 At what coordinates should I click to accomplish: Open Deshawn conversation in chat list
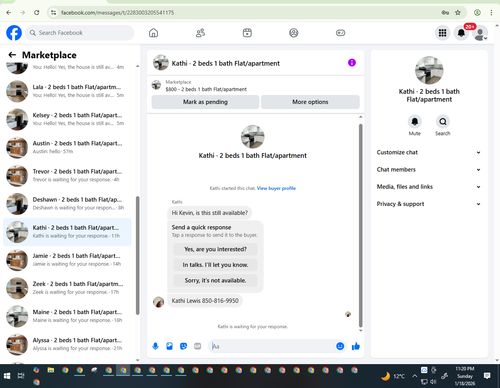[68, 204]
